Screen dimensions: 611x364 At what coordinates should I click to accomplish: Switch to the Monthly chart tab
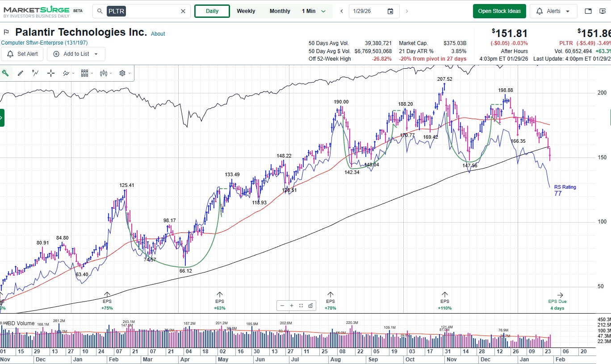280,11
